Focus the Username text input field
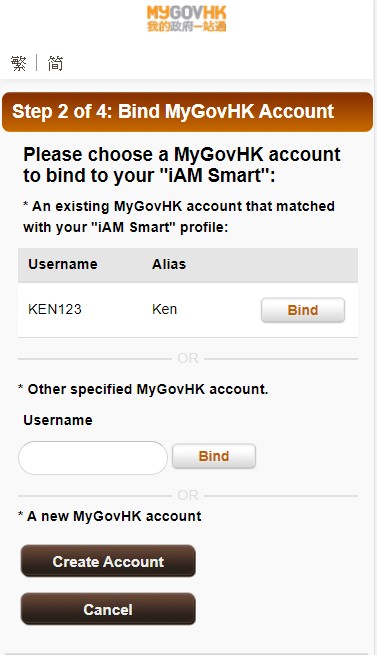377x655 pixels. (93, 458)
